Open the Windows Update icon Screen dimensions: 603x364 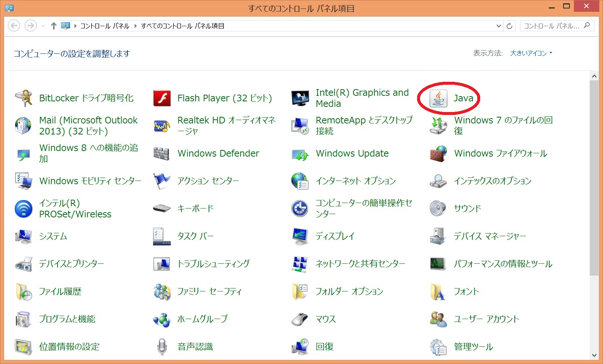pyautogui.click(x=300, y=155)
